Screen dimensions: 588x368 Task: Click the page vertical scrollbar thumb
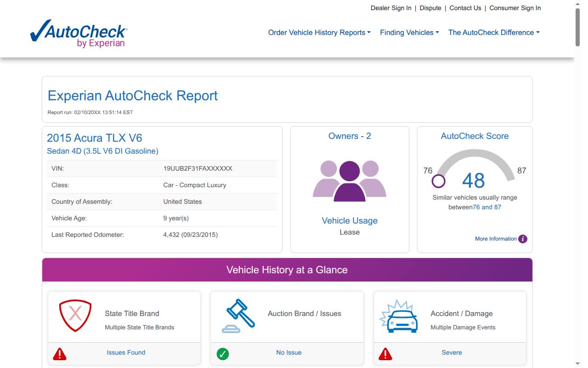coord(578,27)
